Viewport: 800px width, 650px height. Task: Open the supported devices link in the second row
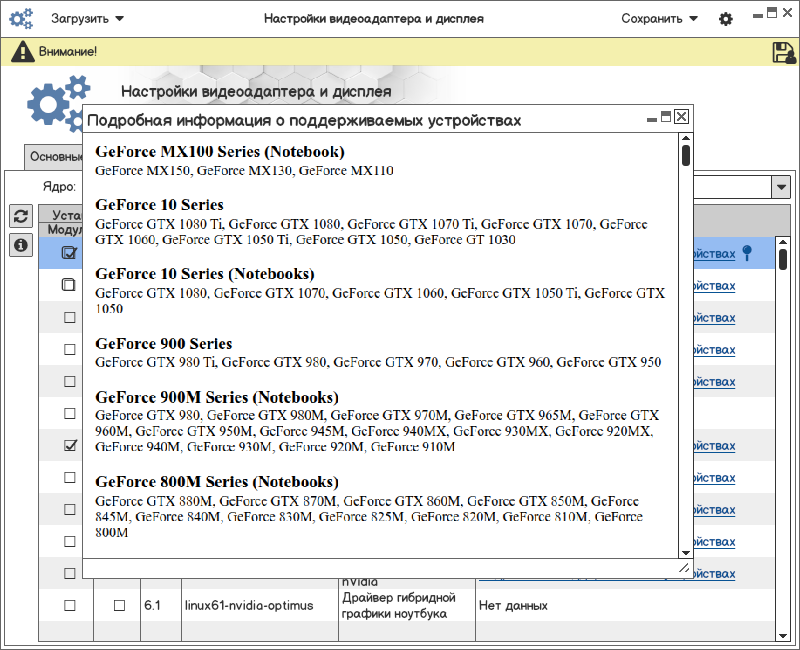[x=714, y=287]
